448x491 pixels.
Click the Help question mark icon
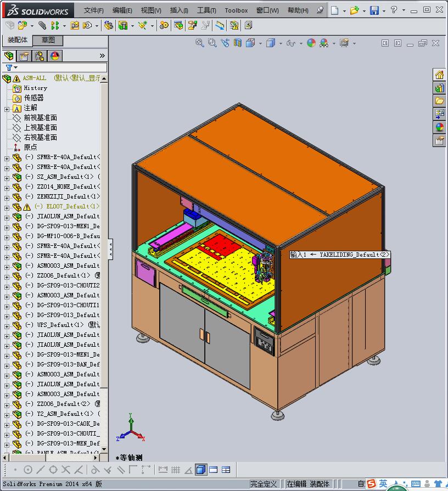coord(394,10)
